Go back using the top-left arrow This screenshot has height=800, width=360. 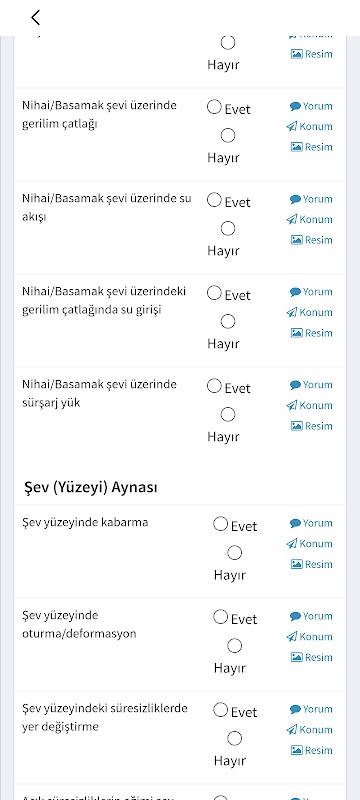(x=35, y=17)
